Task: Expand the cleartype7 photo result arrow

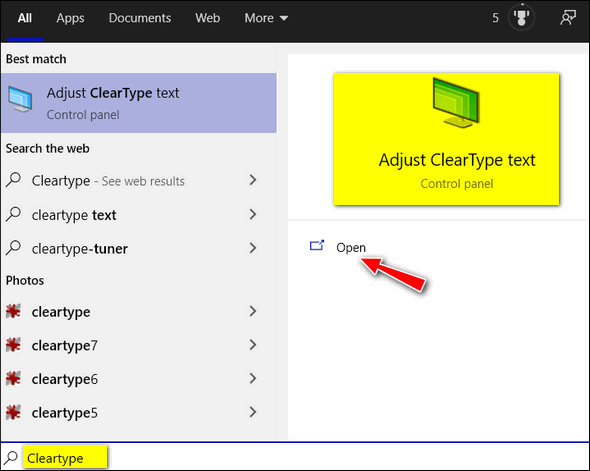Action: tap(253, 345)
